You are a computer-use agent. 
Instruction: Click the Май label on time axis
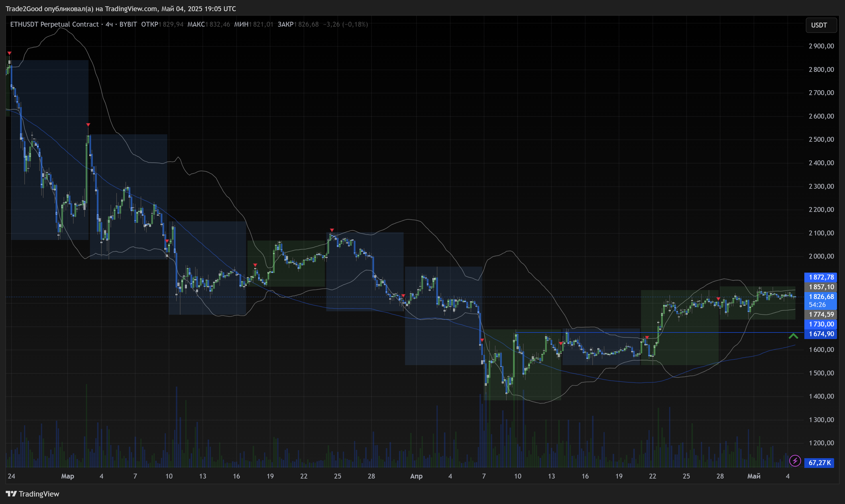pyautogui.click(x=754, y=476)
